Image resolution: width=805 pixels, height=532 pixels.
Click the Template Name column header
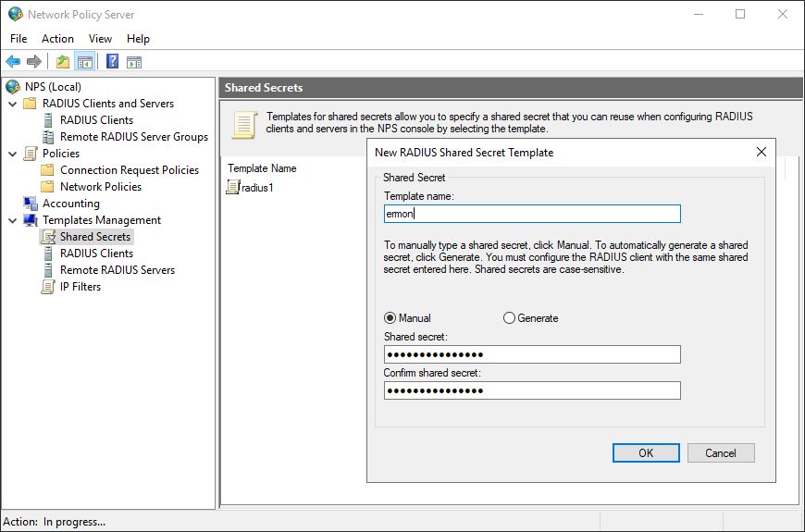(x=262, y=168)
